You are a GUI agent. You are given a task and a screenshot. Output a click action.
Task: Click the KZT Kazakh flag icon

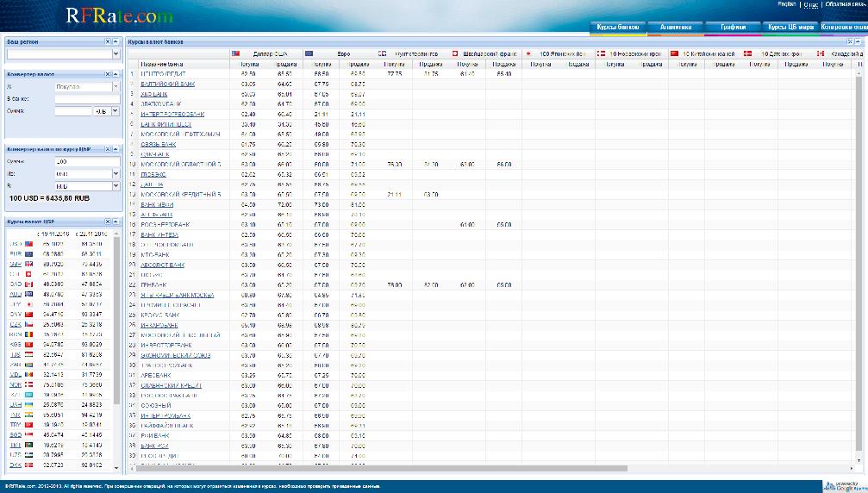(x=28, y=395)
